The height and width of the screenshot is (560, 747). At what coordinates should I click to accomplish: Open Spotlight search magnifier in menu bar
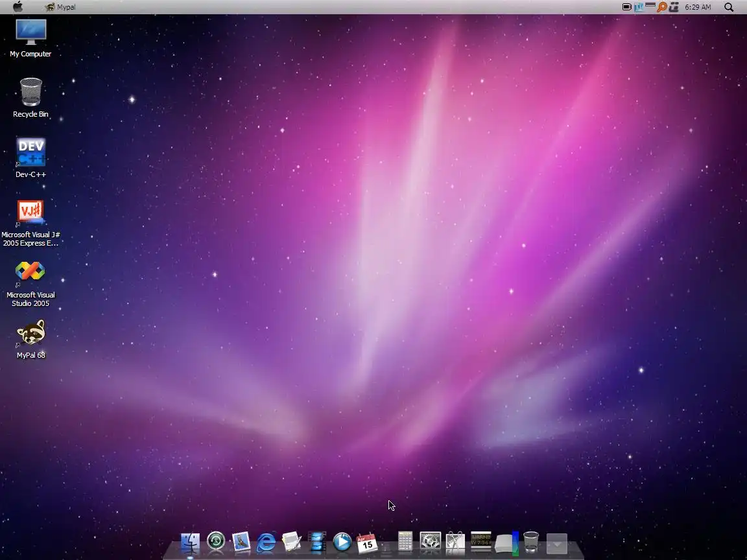point(729,7)
